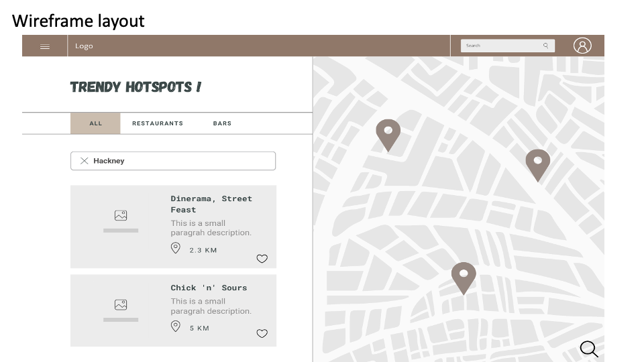The width and height of the screenshot is (644, 362).
Task: Click the 2.3 KM distance text
Action: click(203, 250)
